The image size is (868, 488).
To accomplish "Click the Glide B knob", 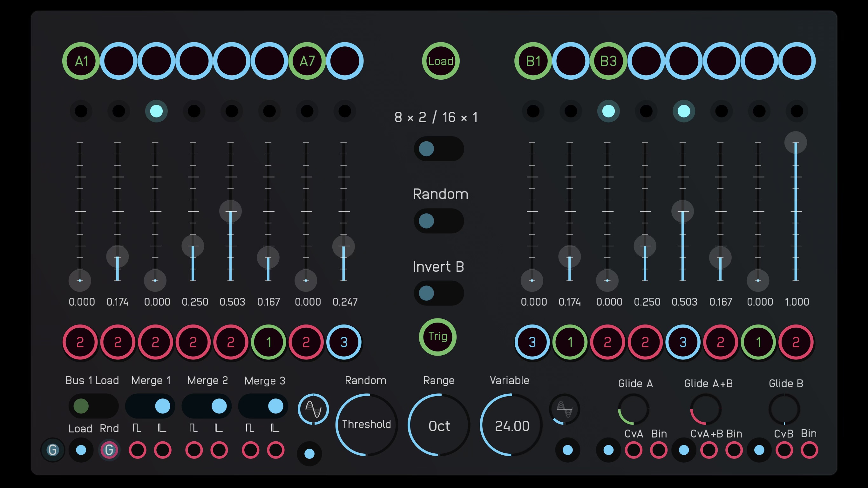I will pos(784,409).
